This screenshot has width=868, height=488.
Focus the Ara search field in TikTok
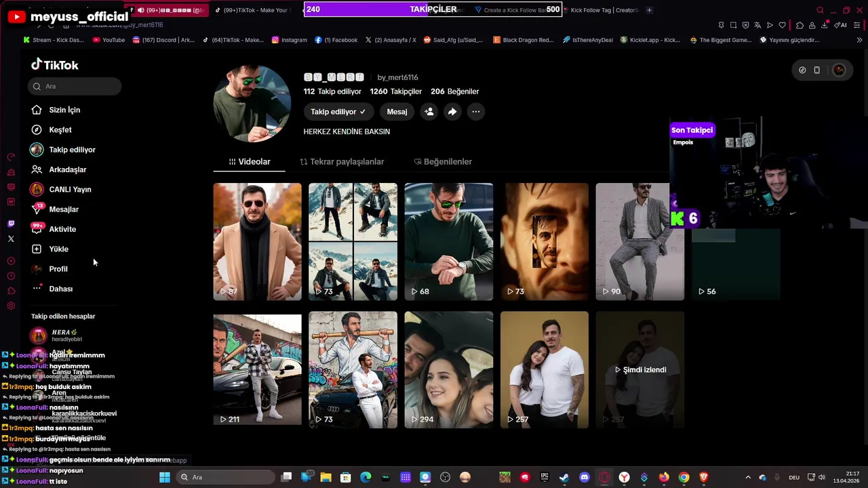pyautogui.click(x=75, y=86)
